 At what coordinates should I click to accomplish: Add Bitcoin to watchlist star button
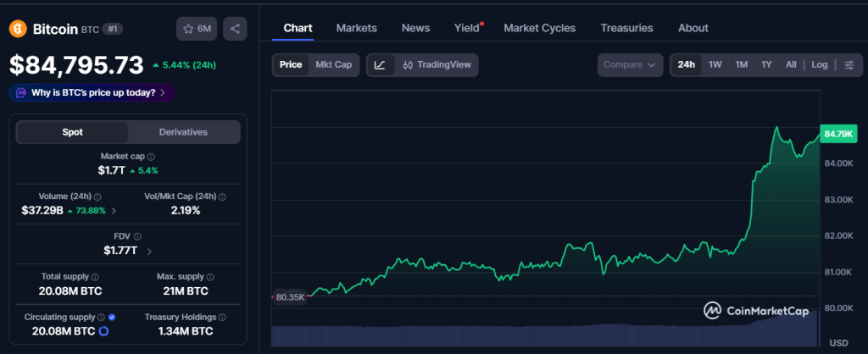[x=197, y=29]
